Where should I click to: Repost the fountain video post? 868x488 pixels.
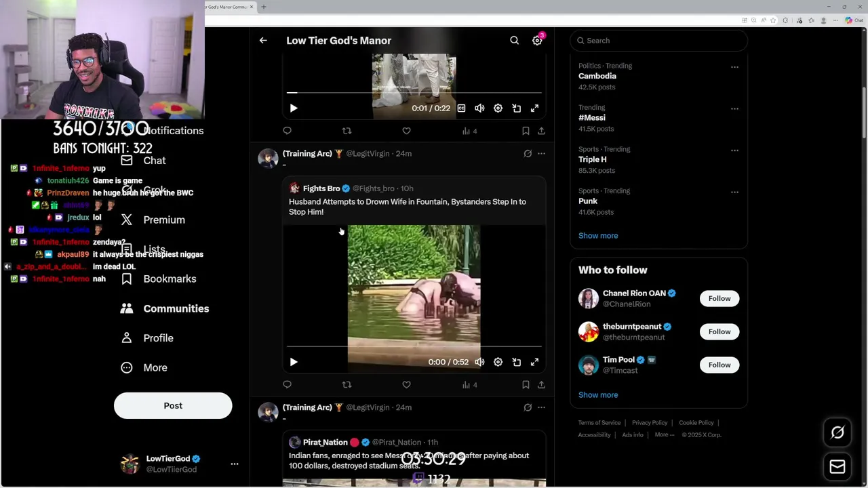[x=347, y=385]
